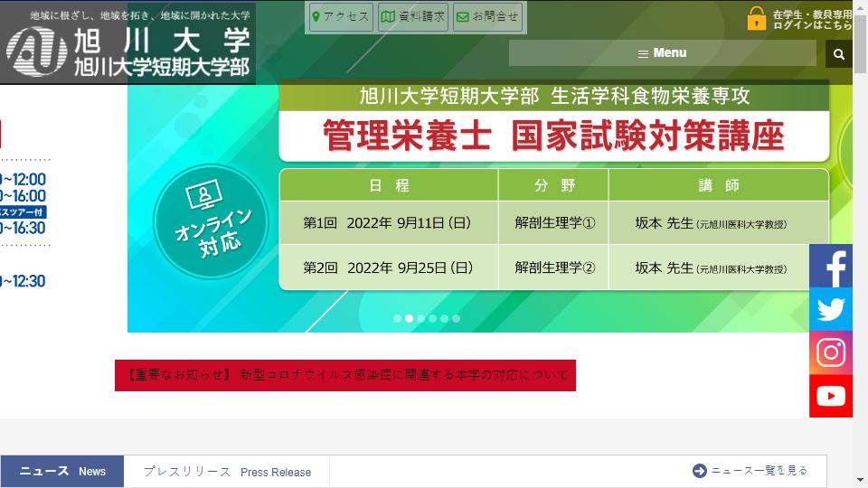
Task: Click the オンライン対応 circle badge
Action: (211, 221)
